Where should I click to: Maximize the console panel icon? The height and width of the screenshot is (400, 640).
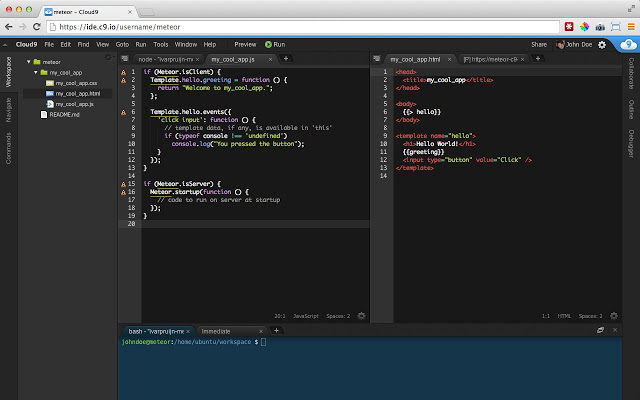click(x=600, y=330)
